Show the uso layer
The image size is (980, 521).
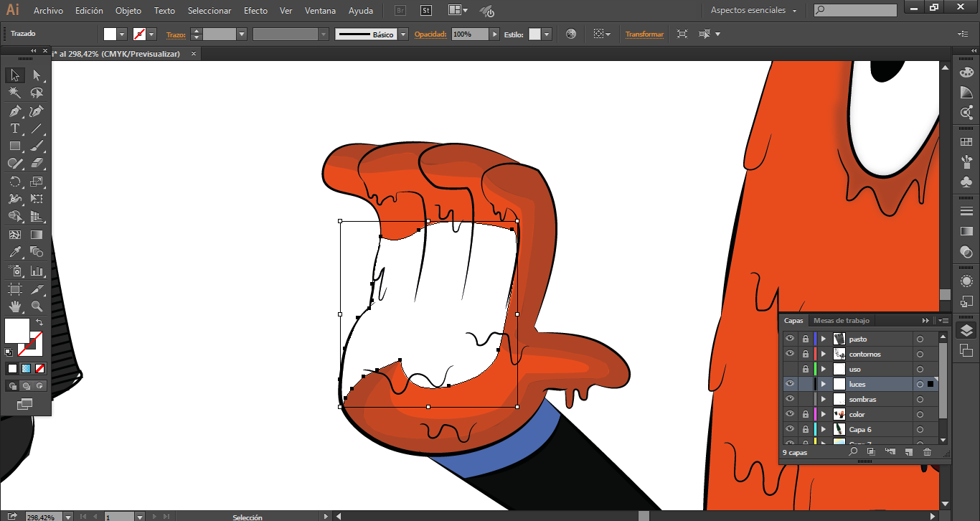pos(790,369)
